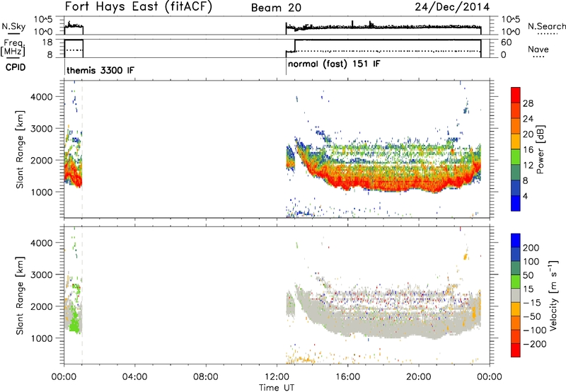Click the 'N.Search' legend label
The image size is (566, 392).
pos(546,26)
